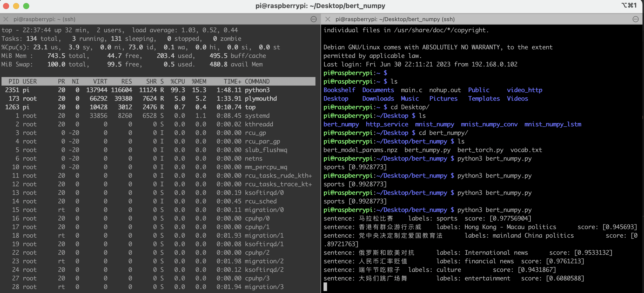This screenshot has width=644, height=293.
Task: Click the 'Templates' directory name
Action: pos(484,99)
